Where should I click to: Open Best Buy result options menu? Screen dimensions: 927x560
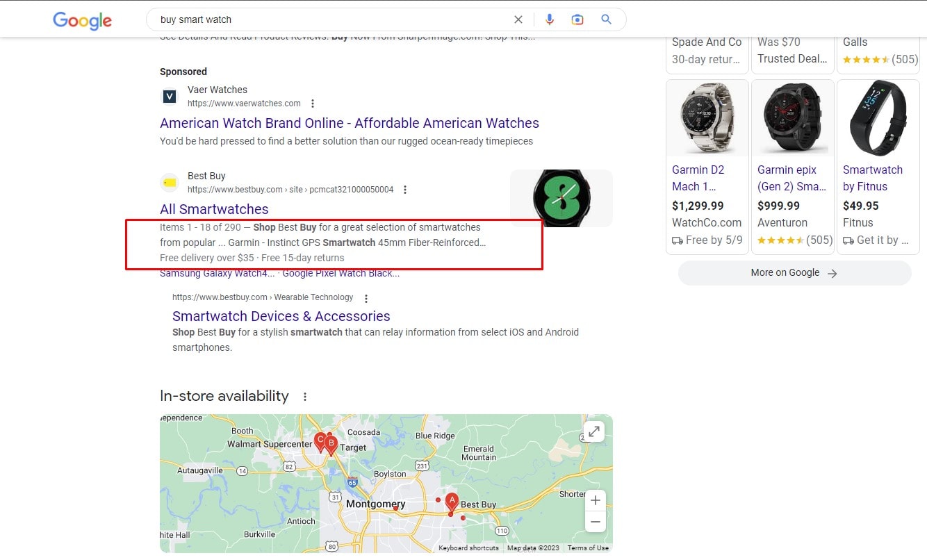(405, 190)
